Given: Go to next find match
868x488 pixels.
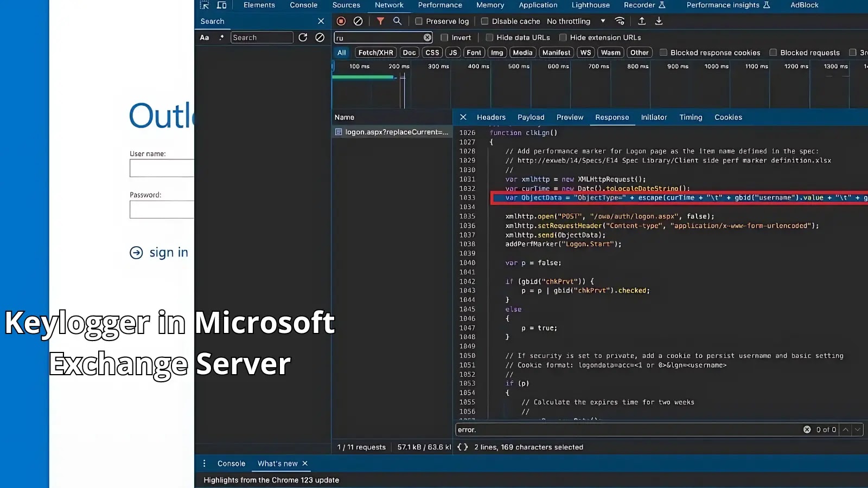Looking at the screenshot, I should (x=857, y=429).
